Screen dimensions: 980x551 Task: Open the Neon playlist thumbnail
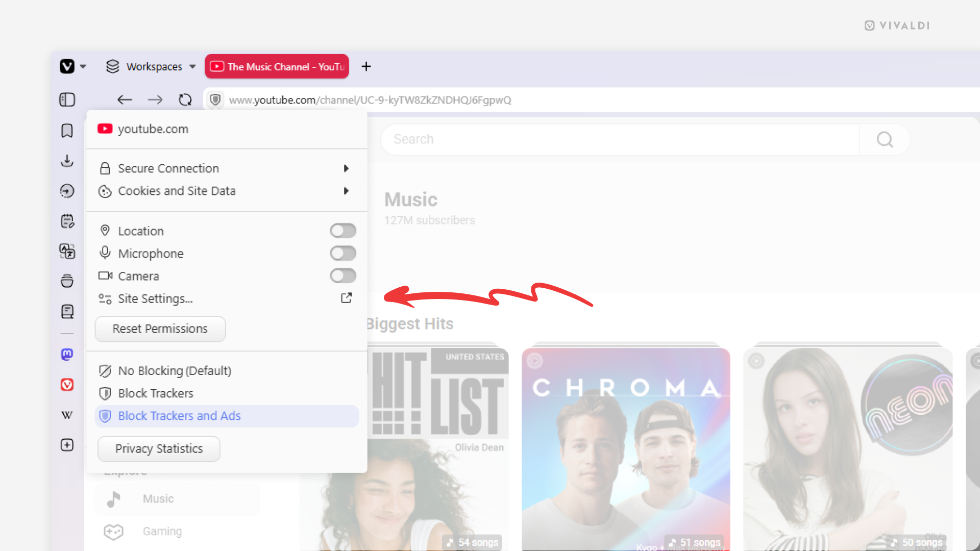[848, 449]
